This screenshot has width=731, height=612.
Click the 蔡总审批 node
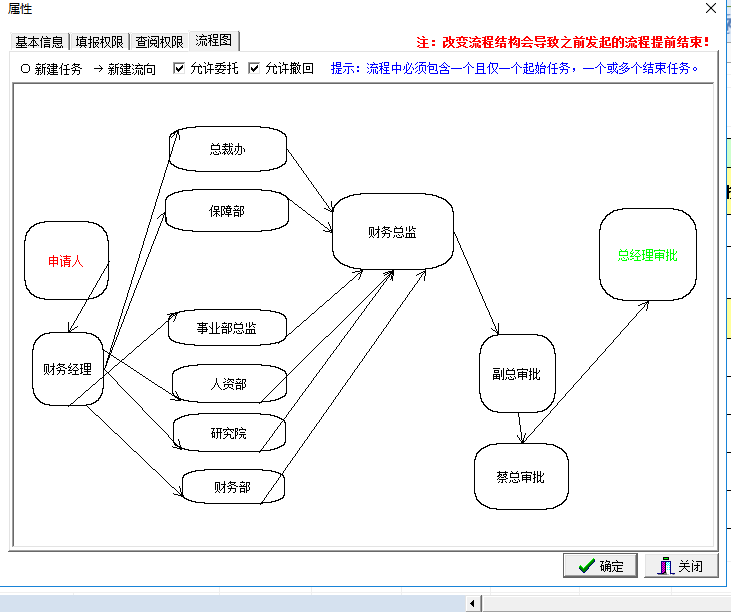520,477
